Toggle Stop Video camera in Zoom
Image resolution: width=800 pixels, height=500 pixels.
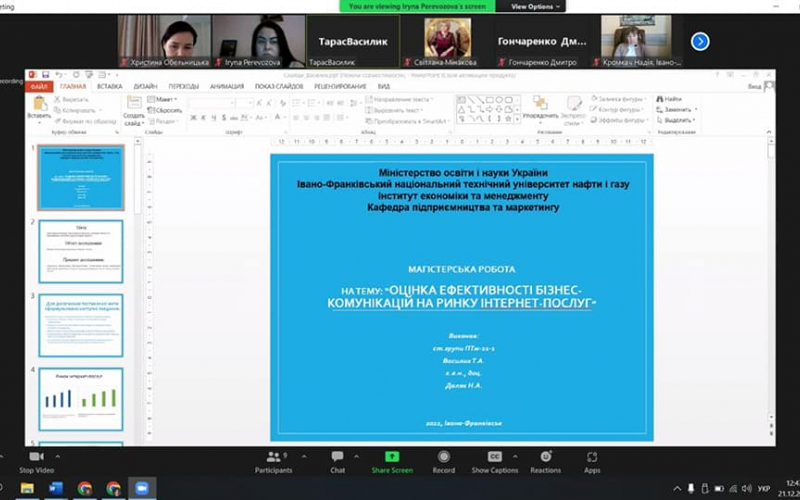[36, 462]
